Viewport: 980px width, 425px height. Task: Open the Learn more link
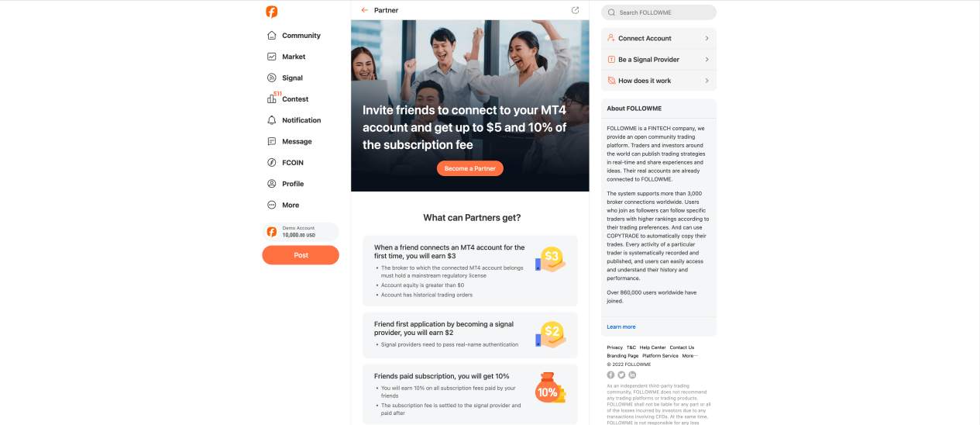pos(621,327)
